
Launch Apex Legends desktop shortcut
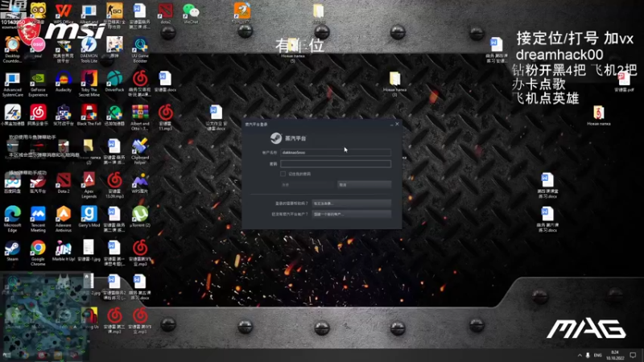pos(89,186)
